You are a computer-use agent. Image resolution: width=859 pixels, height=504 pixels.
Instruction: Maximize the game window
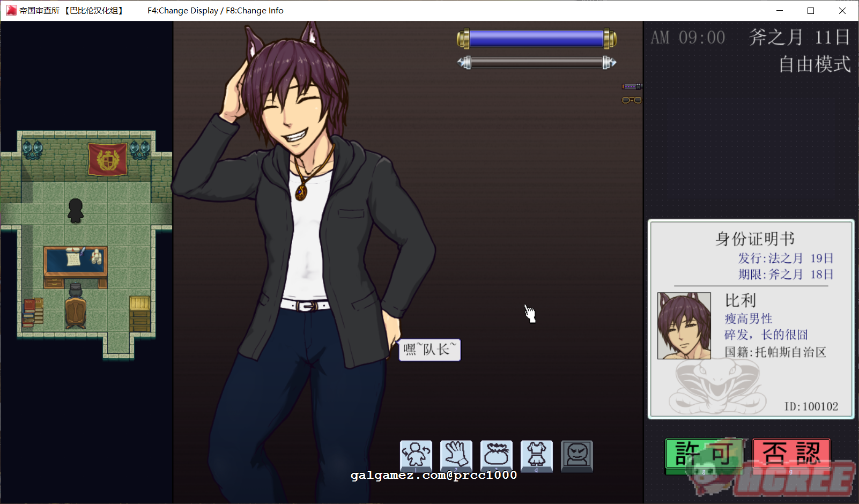811,11
